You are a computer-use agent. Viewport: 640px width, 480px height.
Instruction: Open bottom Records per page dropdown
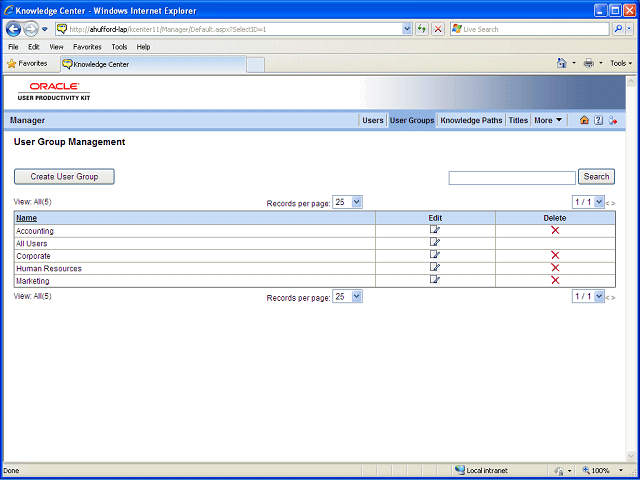coord(347,297)
